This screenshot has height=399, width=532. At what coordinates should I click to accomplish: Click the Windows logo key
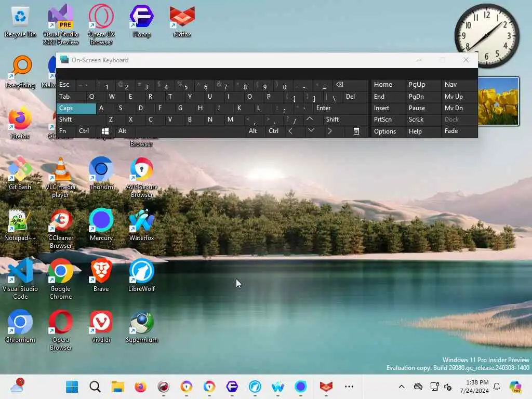coord(105,131)
